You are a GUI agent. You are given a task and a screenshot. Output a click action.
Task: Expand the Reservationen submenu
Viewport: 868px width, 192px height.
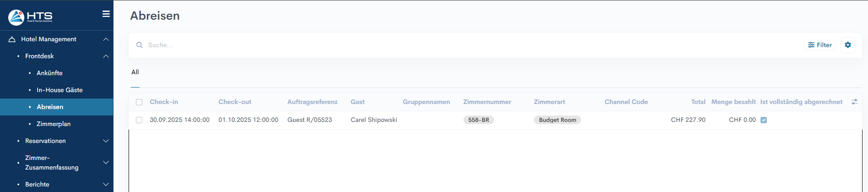tap(106, 141)
